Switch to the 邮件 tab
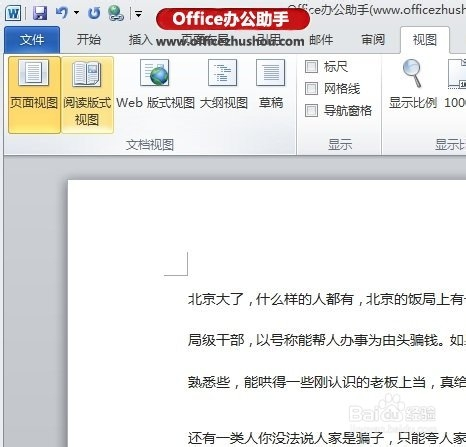Image resolution: width=466 pixels, height=447 pixels. [321, 40]
